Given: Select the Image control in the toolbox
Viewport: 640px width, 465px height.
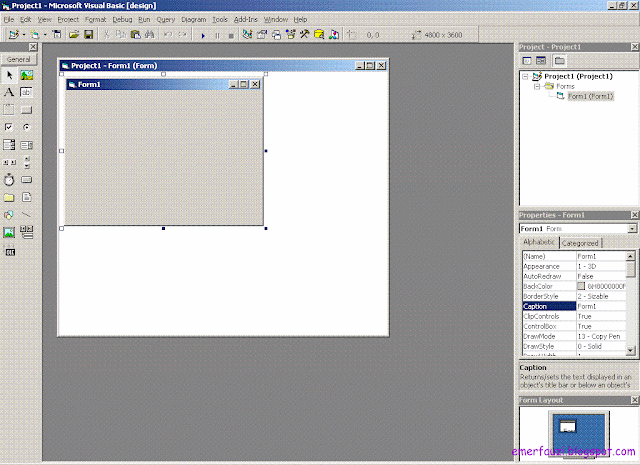Looking at the screenshot, I should pos(9,232).
